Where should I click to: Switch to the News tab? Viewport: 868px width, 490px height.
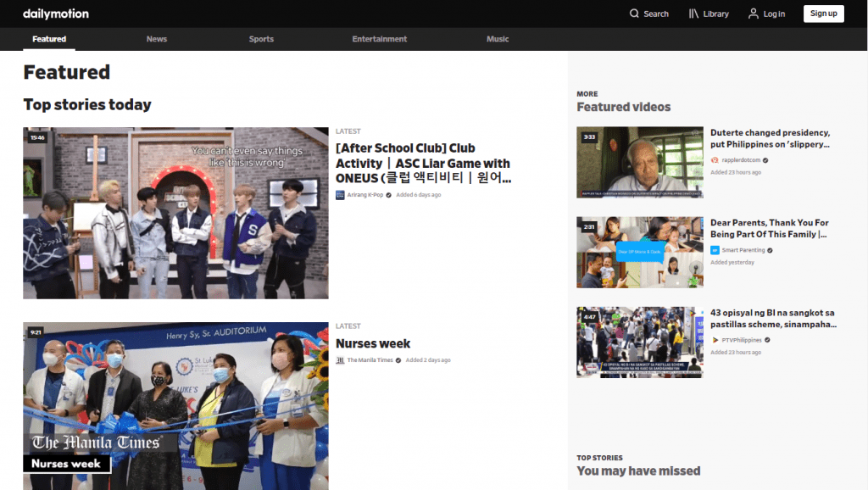point(157,39)
